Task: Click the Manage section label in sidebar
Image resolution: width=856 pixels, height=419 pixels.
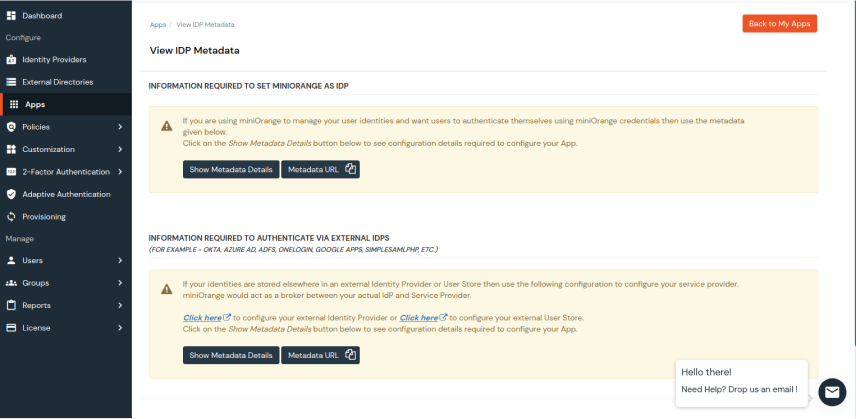Action: 20,238
